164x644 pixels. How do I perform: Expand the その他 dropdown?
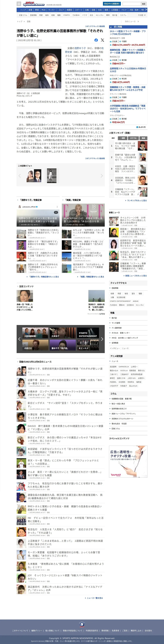tap(142, 15)
